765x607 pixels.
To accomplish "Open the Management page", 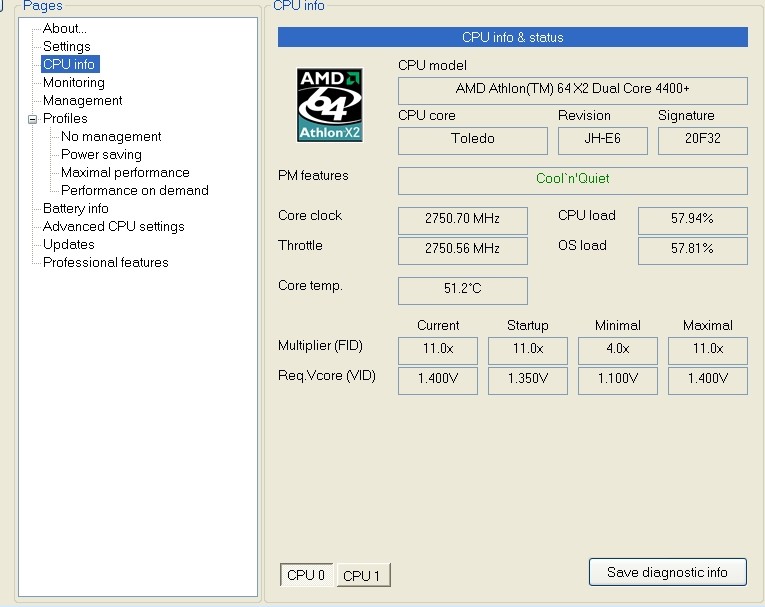I will coord(82,101).
